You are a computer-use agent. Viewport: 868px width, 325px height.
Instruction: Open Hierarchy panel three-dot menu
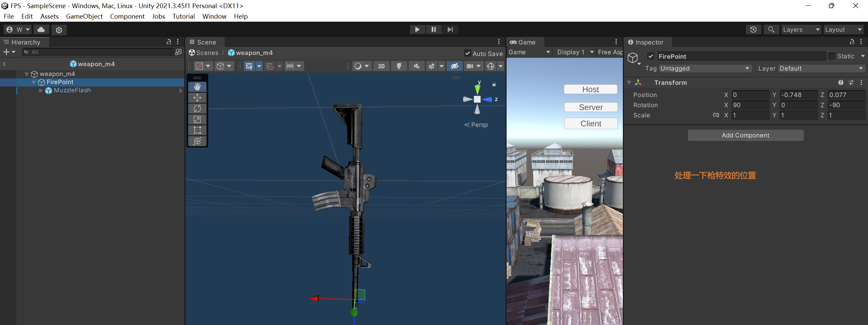point(178,42)
